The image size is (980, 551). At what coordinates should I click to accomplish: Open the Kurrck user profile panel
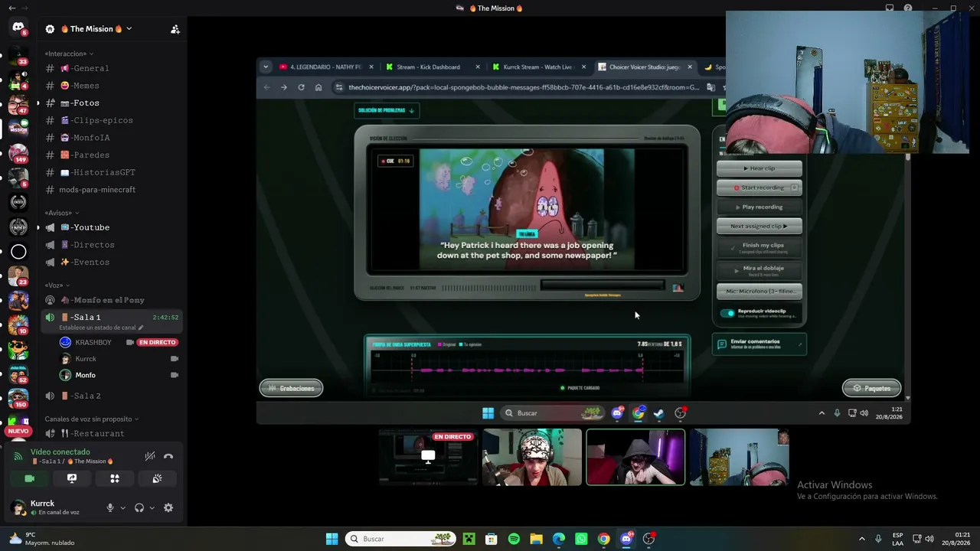pos(55,507)
